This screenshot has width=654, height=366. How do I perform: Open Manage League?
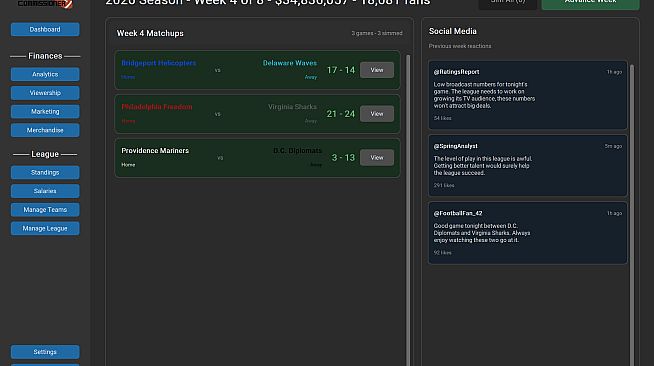tap(45, 228)
